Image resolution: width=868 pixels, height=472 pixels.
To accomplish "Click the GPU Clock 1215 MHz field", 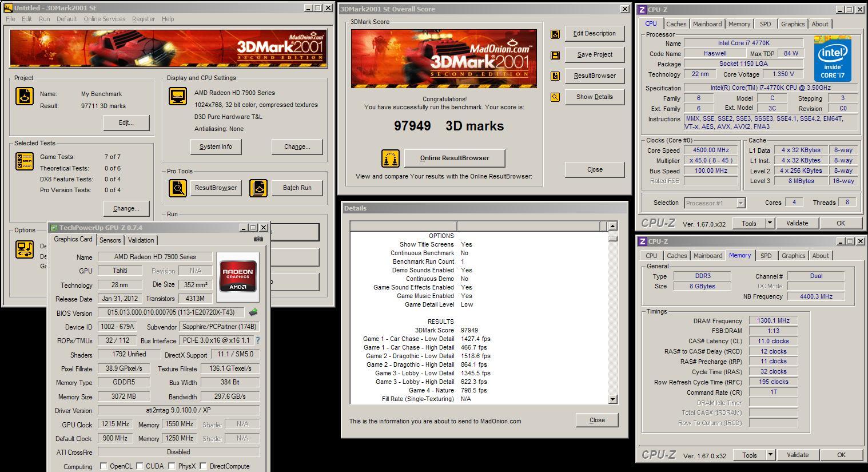I will pos(115,424).
